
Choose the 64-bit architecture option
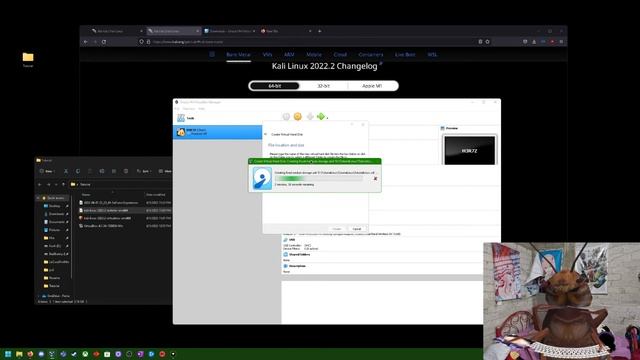(x=275, y=86)
